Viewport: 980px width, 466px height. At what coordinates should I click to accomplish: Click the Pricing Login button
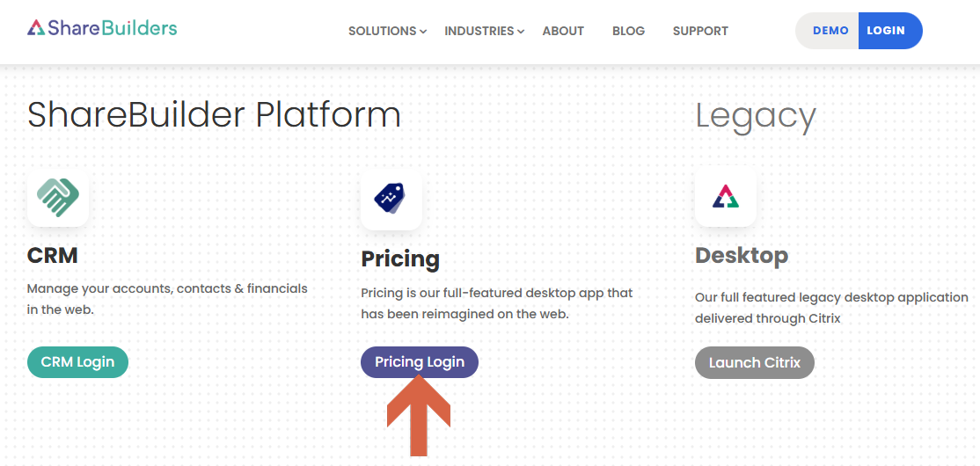(x=420, y=362)
